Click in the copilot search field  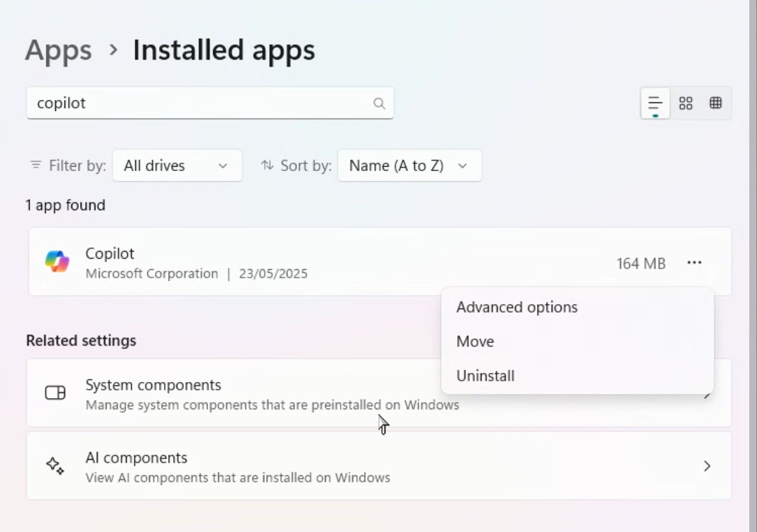click(196, 104)
